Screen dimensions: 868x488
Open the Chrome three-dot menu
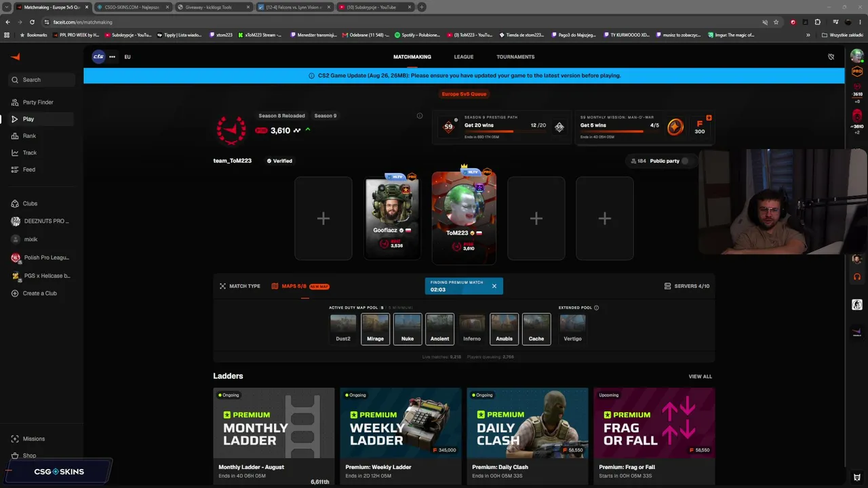pyautogui.click(x=861, y=22)
